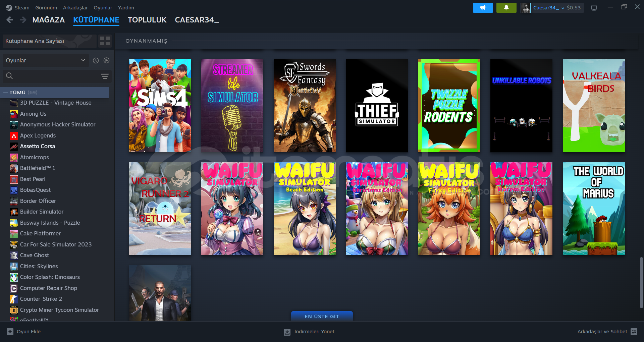Click the Oyun Ekle plus icon
The image size is (644, 342).
[x=10, y=332]
